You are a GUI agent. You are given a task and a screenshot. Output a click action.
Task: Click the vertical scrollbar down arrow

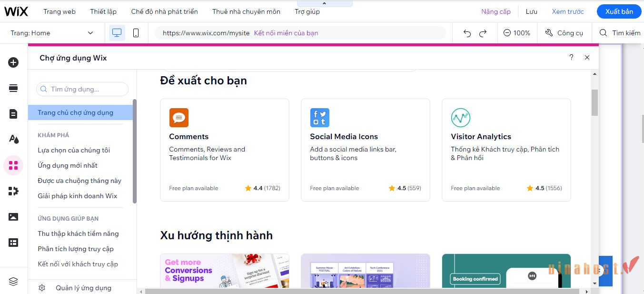[x=594, y=283]
